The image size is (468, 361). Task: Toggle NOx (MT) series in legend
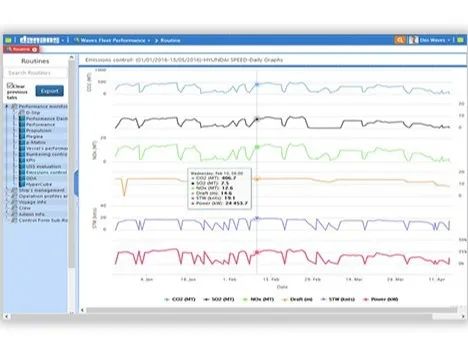[258, 299]
